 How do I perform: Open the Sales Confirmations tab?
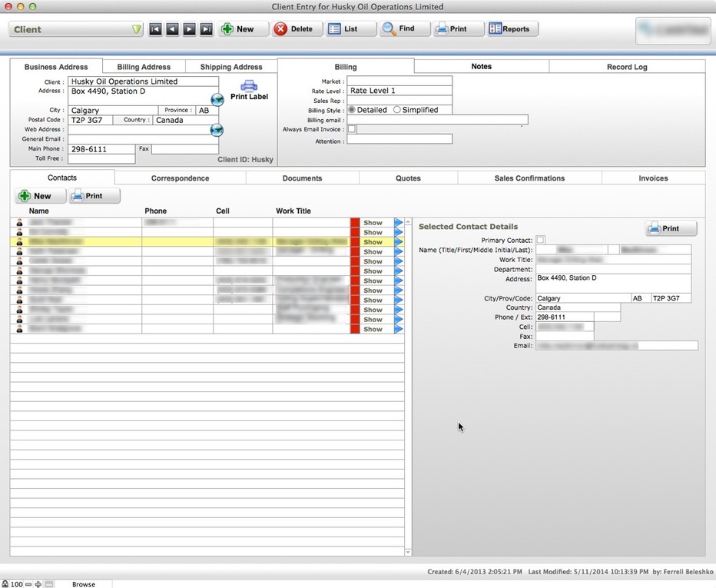pyautogui.click(x=529, y=178)
